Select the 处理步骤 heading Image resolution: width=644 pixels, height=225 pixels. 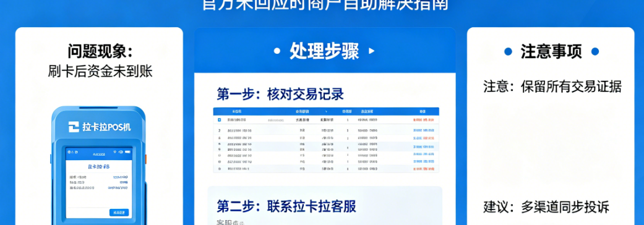(324, 51)
